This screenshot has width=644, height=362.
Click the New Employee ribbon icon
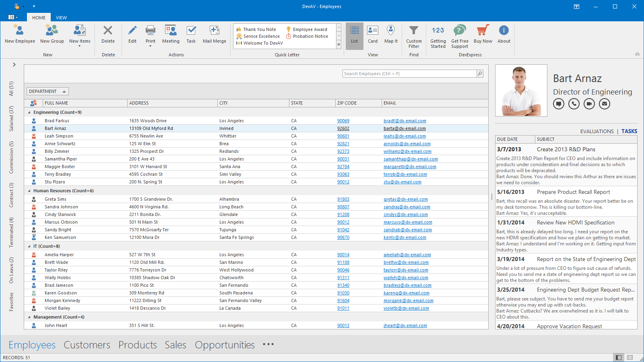pos(20,34)
